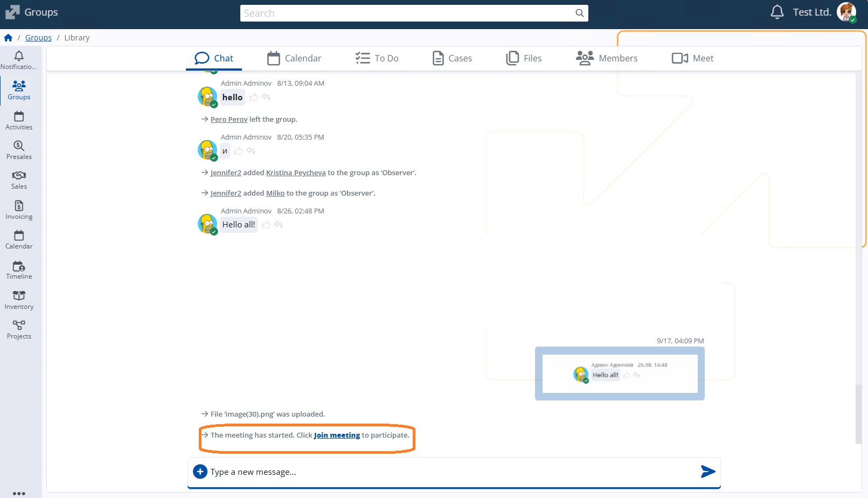Click the Join meeting link

337,435
